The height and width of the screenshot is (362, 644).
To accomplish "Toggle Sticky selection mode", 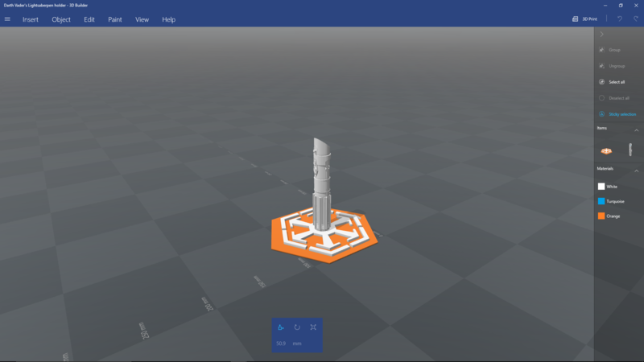I will [601, 114].
